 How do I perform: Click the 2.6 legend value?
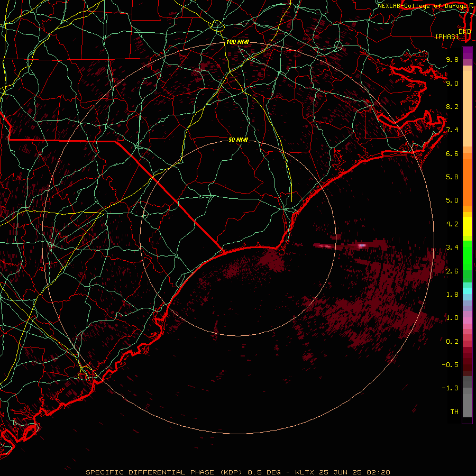click(x=452, y=271)
